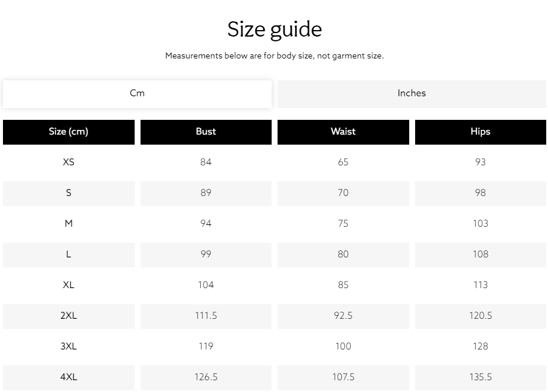Click the body size measurements note text

(275, 56)
